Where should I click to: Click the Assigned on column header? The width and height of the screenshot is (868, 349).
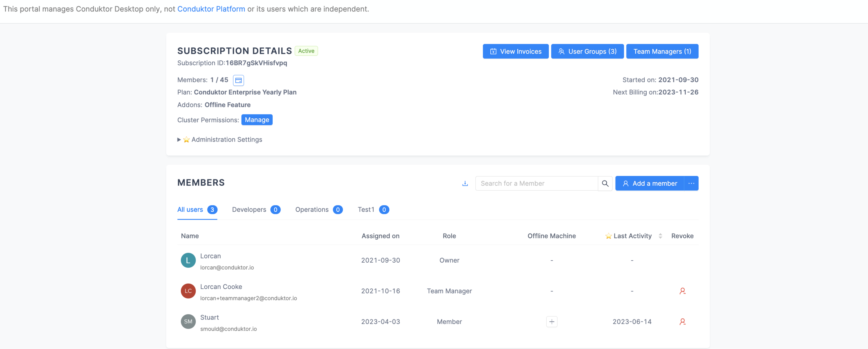(380, 236)
